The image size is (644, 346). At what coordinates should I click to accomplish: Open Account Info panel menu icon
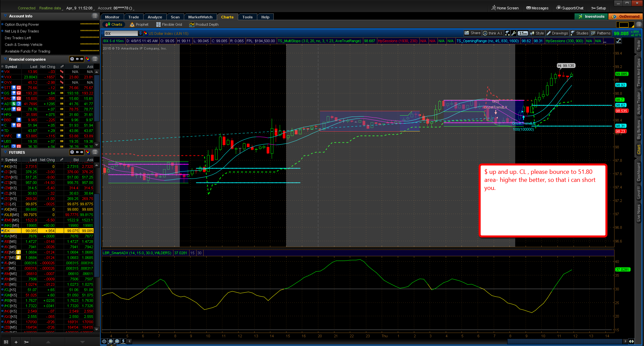[x=95, y=16]
